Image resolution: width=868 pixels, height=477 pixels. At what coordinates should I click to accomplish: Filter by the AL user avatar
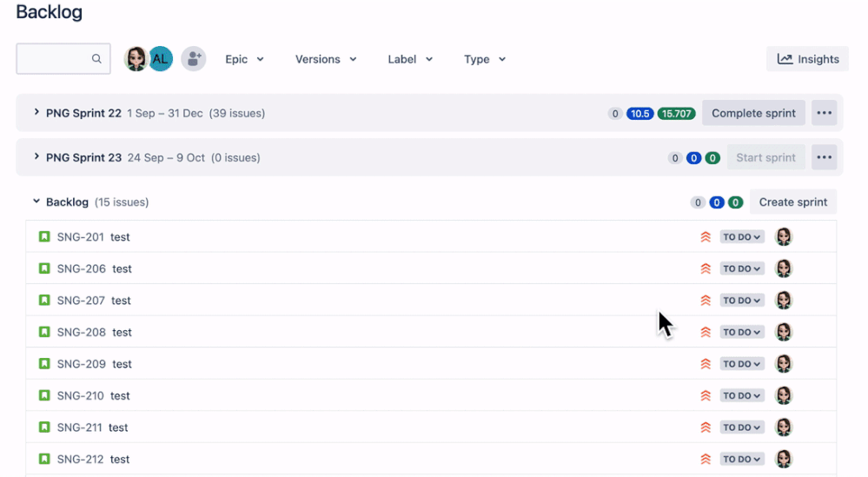(161, 59)
